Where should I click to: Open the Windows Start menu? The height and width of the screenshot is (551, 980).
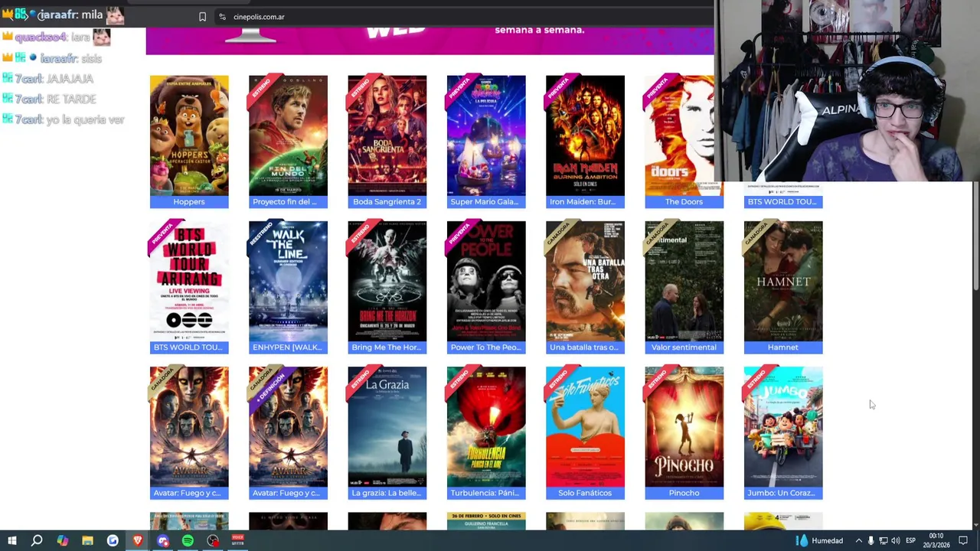[11, 541]
